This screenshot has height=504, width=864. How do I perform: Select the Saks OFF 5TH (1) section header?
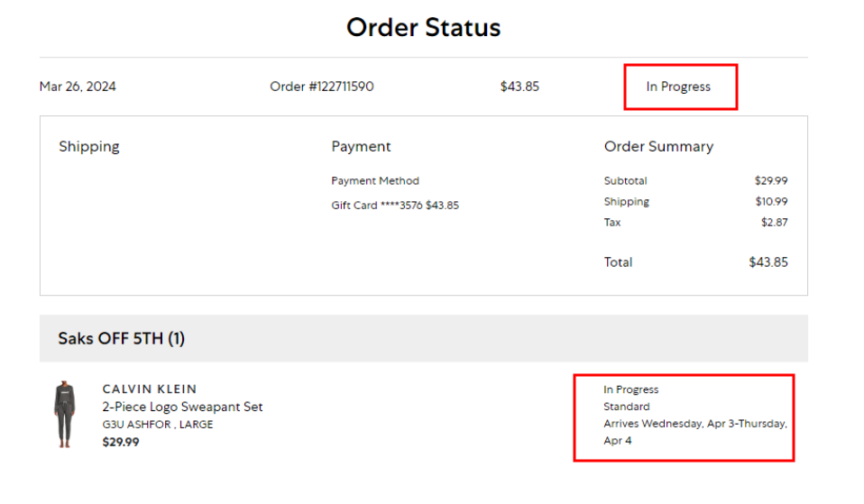[x=122, y=338]
